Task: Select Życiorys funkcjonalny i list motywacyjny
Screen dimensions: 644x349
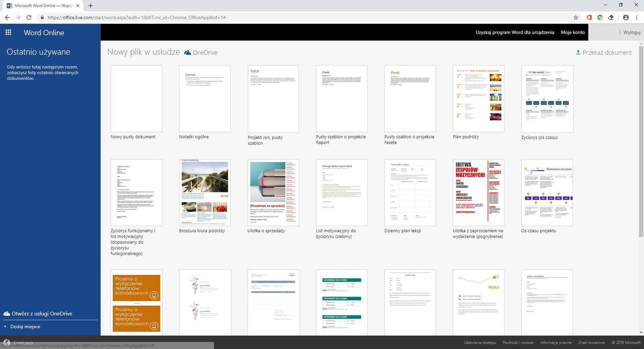Action: coord(136,192)
